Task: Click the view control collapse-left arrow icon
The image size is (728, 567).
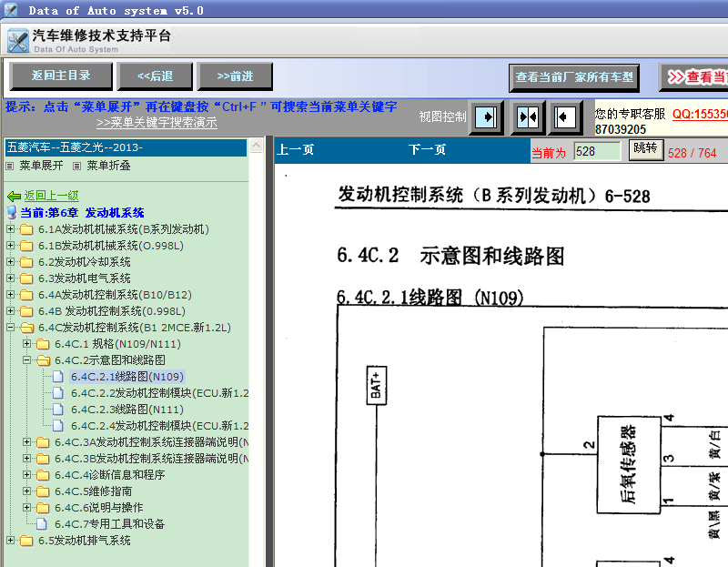Action: (x=566, y=117)
